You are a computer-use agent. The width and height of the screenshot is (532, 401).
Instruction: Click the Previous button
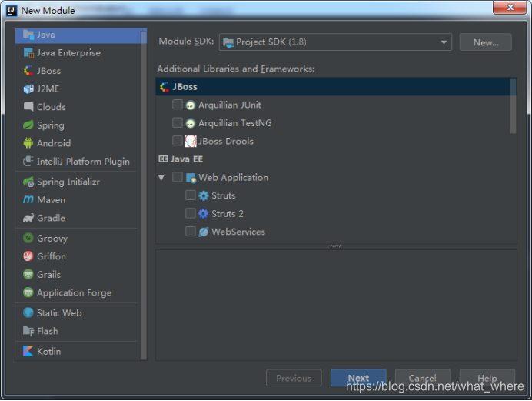click(294, 378)
